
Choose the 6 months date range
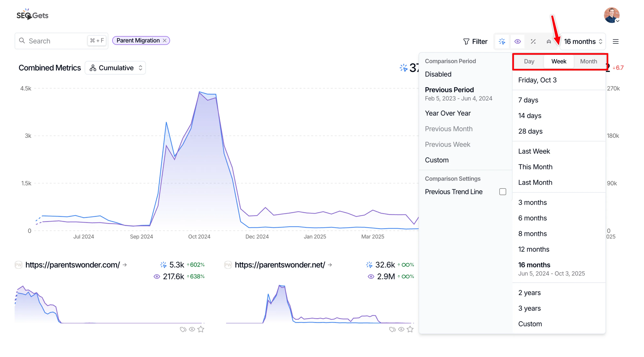tap(532, 218)
